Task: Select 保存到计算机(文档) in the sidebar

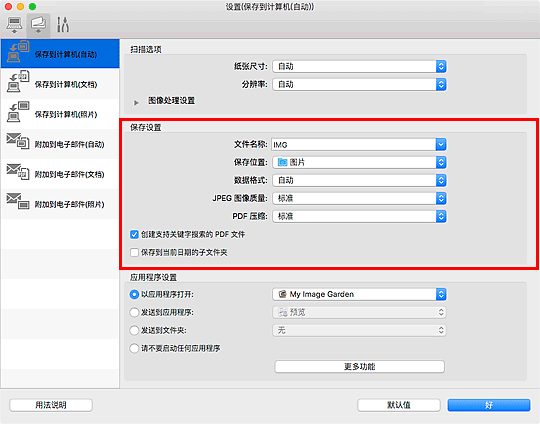Action: coord(60,84)
